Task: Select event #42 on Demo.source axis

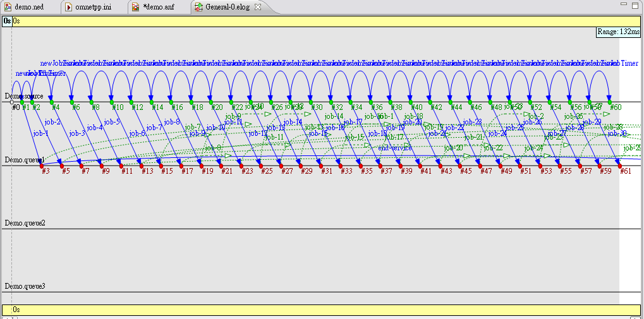Action: pos(430,102)
